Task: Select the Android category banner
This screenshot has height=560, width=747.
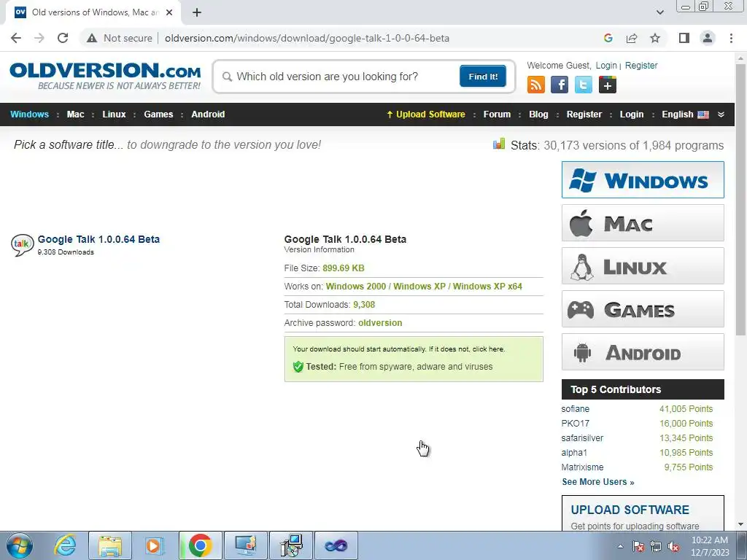Action: coord(643,352)
